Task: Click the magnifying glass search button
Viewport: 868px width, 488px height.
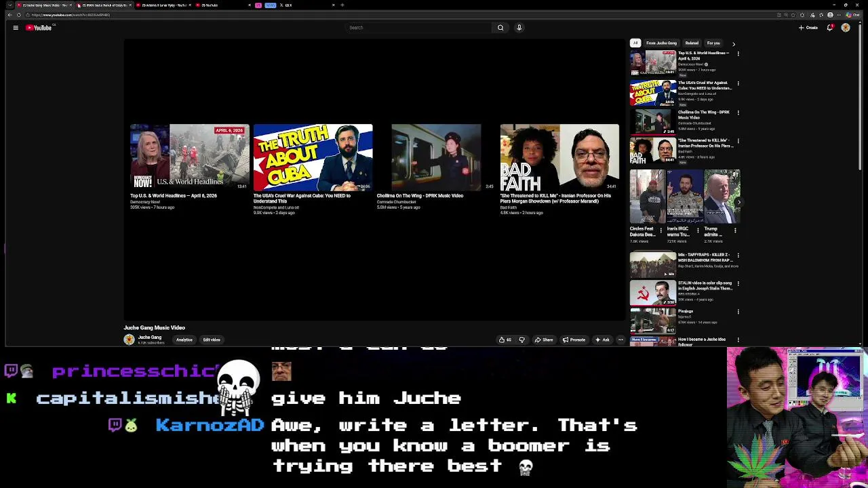Action: [500, 28]
